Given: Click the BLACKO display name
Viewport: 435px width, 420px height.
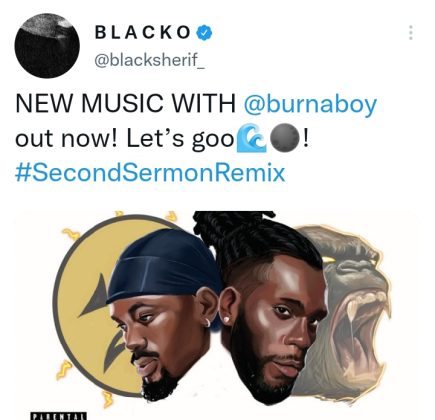Looking at the screenshot, I should click(x=143, y=33).
